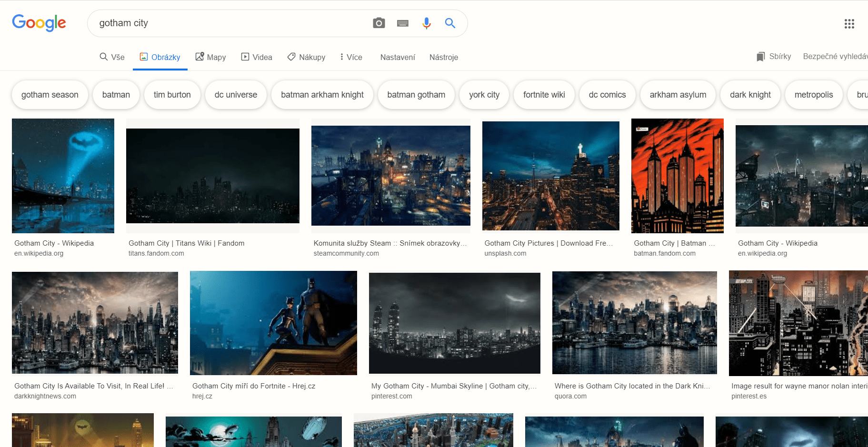Click Gotham City Pictures | Download Free link
868x447 pixels.
(x=549, y=243)
